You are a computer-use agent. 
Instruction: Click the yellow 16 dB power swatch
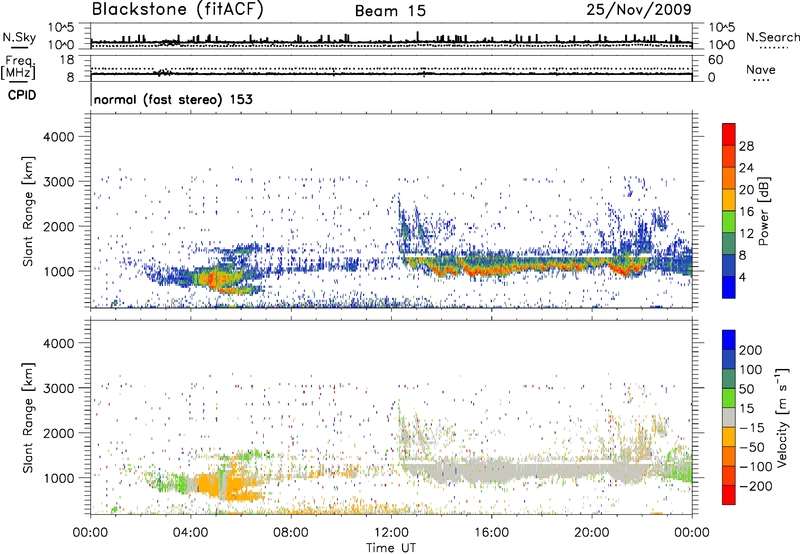[x=729, y=200]
